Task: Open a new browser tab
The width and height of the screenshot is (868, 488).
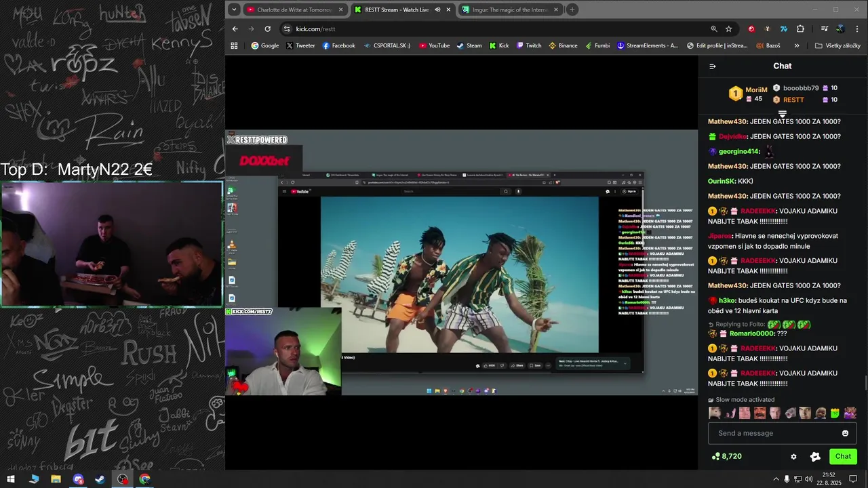Action: [x=572, y=9]
